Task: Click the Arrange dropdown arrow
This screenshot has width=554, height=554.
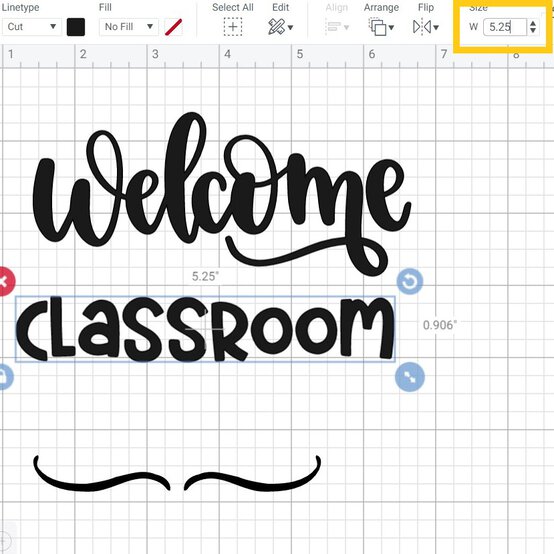Action: (x=391, y=28)
